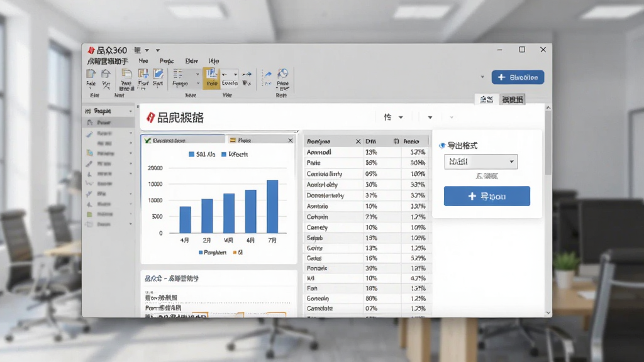Select the 'Camblata' table row

pos(367,308)
